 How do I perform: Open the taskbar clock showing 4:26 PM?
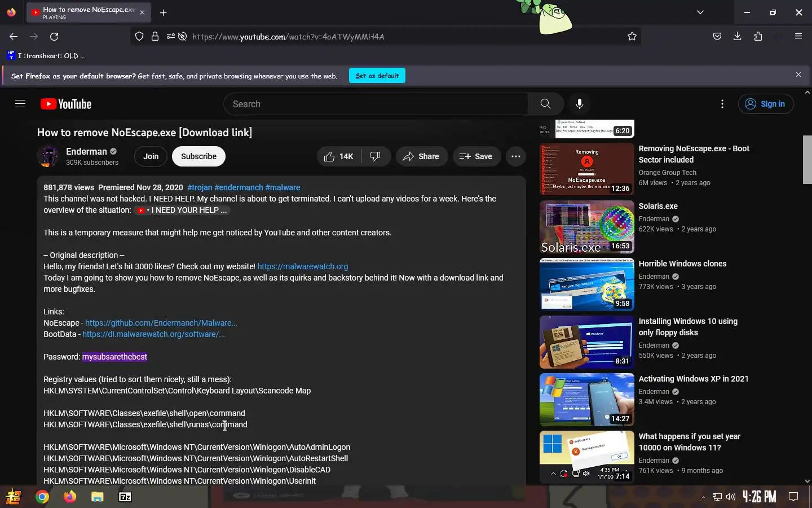coord(759,497)
